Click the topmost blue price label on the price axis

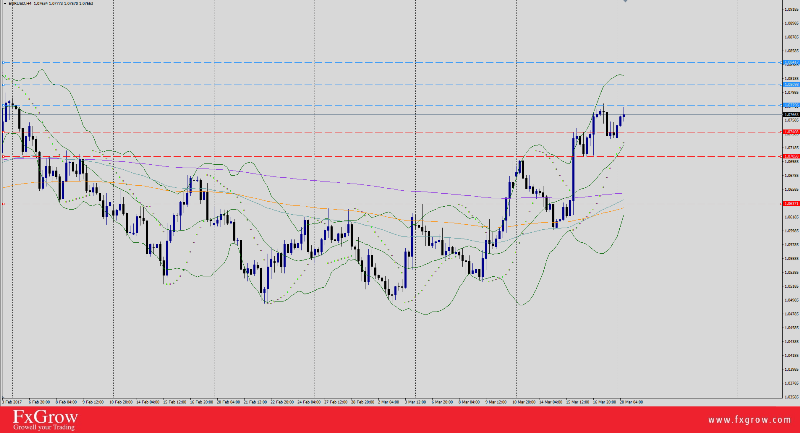[x=790, y=62]
